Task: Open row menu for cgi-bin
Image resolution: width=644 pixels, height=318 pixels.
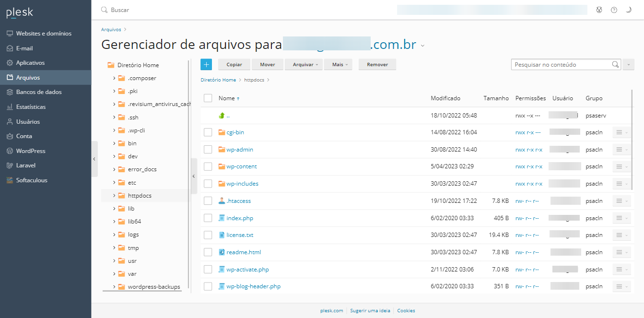Action: (x=622, y=132)
